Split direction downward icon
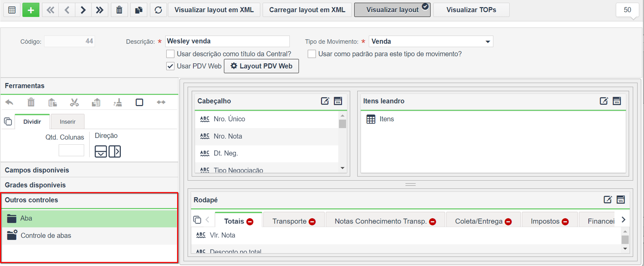 click(x=101, y=151)
